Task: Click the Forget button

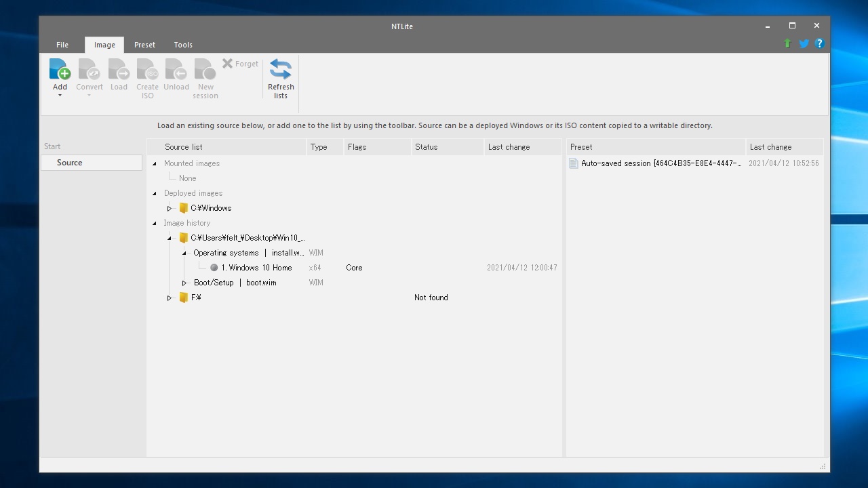Action: click(240, 64)
